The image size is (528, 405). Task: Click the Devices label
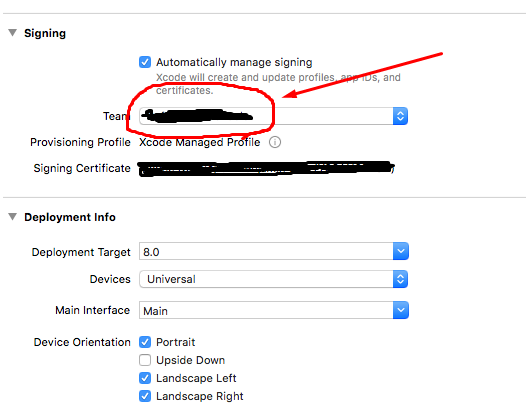tap(110, 279)
